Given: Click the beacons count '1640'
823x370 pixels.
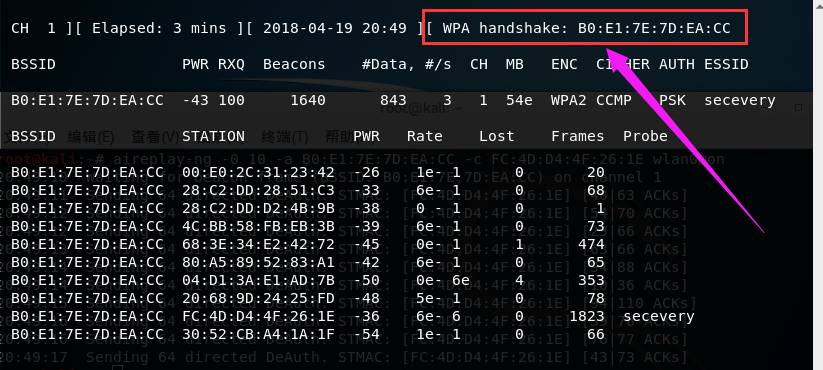Looking at the screenshot, I should click(x=308, y=100).
